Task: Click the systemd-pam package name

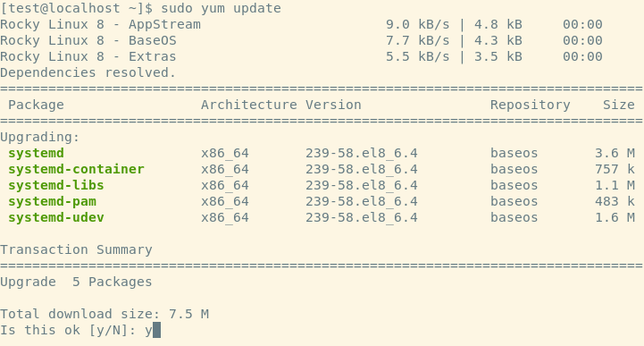Action: coord(52,201)
